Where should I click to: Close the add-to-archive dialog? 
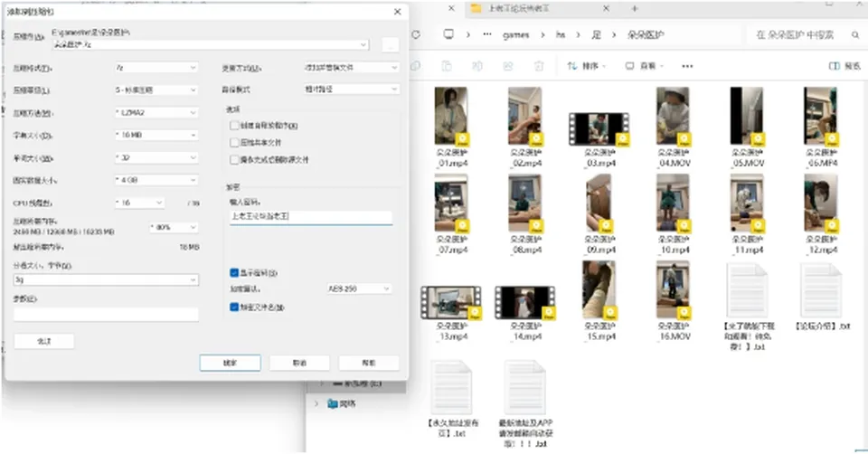(397, 12)
